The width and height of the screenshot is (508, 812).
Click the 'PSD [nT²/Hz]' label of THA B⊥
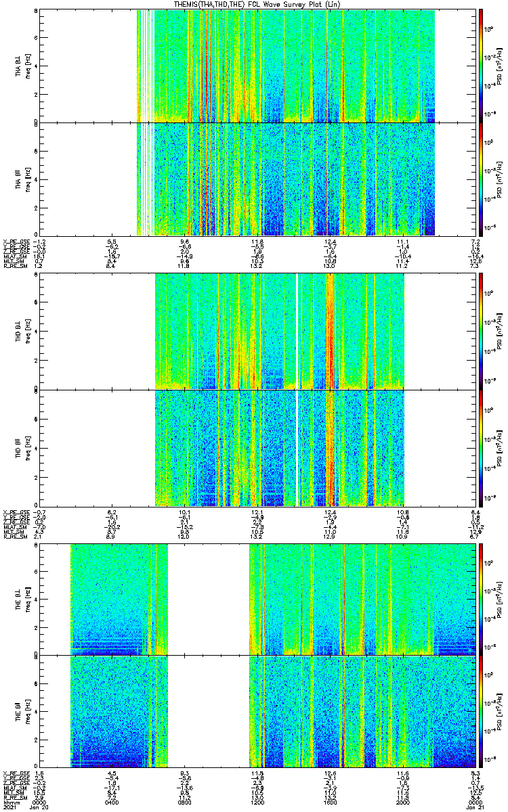(x=500, y=66)
